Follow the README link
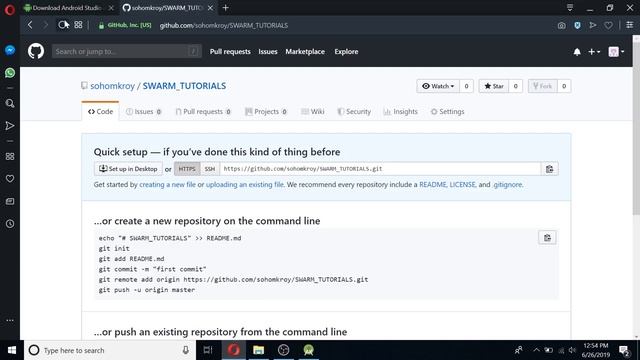Screen dimensions: 640x360 click(x=433, y=184)
